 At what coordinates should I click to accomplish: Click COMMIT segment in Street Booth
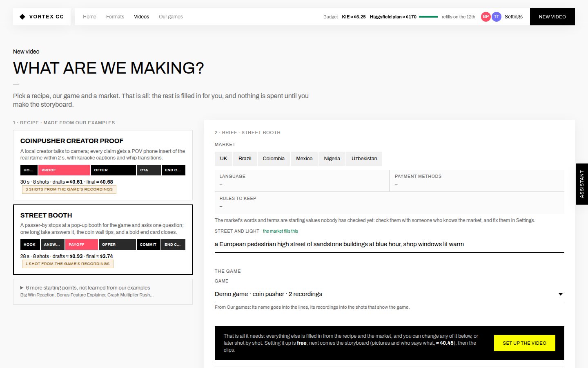pos(148,245)
